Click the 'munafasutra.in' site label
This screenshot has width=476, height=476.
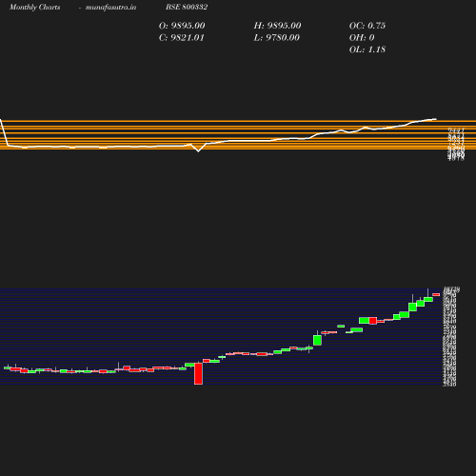110,8
